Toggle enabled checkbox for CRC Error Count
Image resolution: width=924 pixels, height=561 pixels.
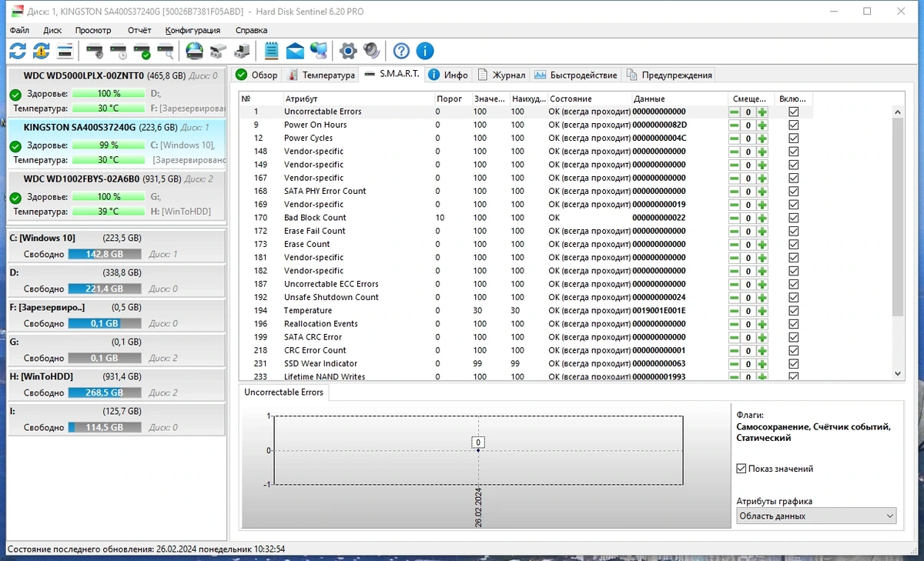[x=794, y=350]
